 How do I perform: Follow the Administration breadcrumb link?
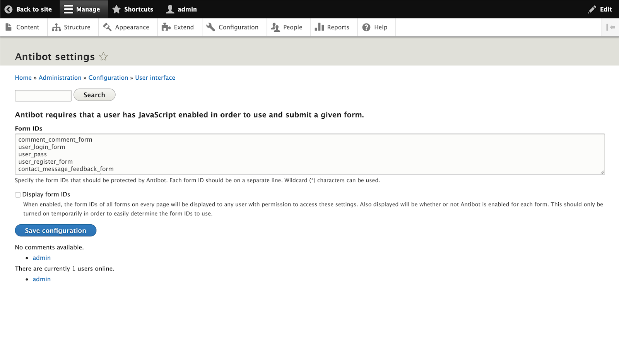60,78
